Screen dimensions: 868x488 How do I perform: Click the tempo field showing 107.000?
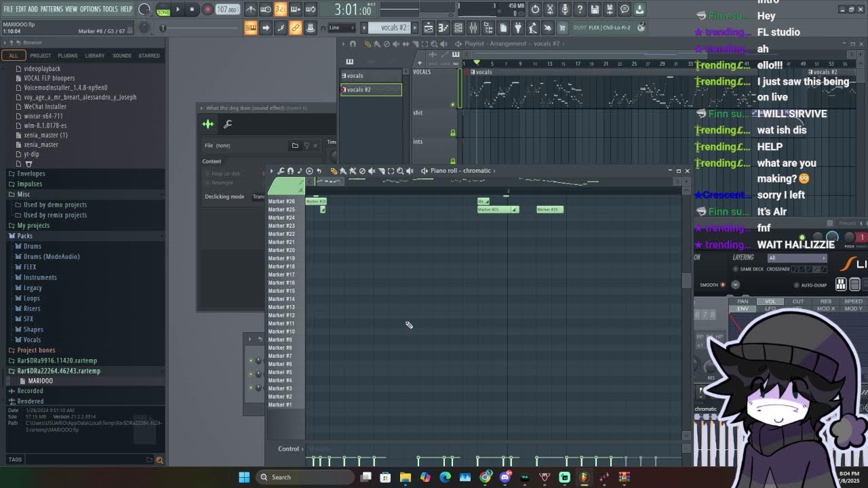coord(227,9)
